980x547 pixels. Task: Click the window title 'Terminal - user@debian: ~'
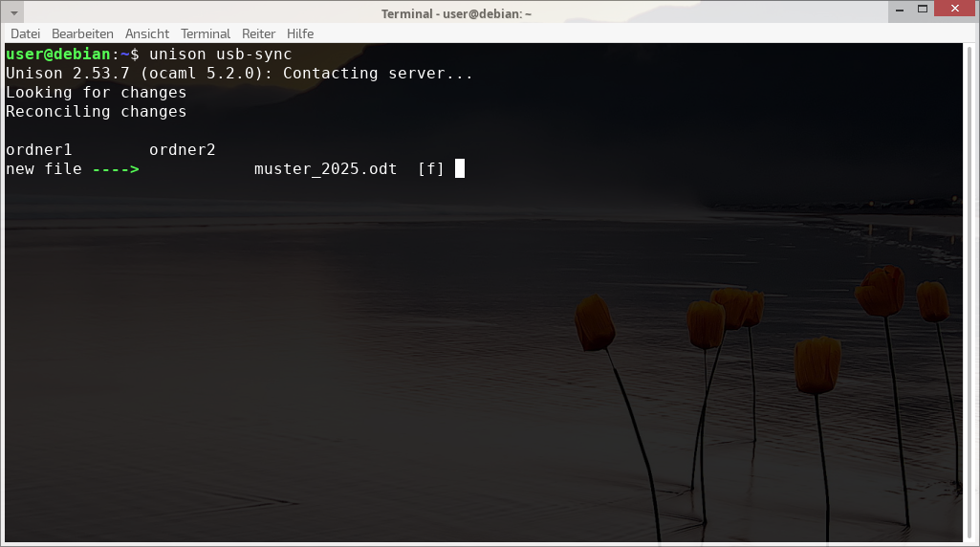[456, 13]
